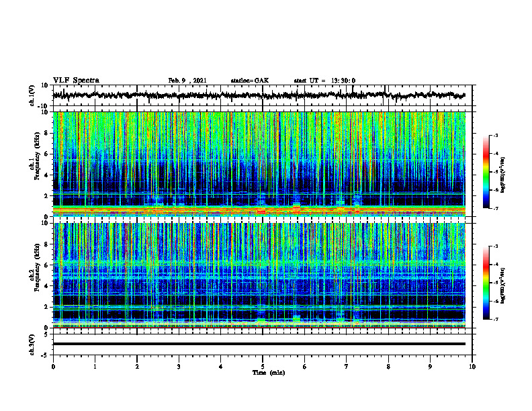Image resolution: width=532 pixels, height=411 pixels.
Task: Click time axis tick label "0"
Action: pyautogui.click(x=53, y=367)
